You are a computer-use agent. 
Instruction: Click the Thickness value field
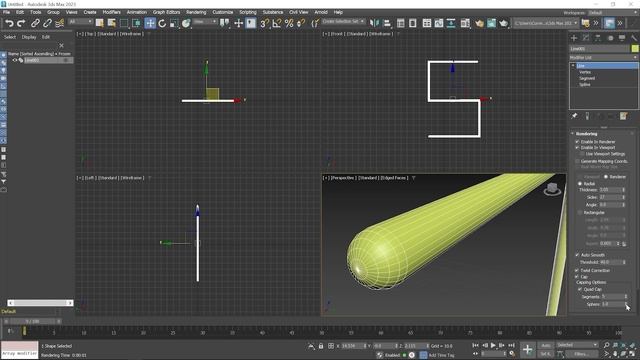point(610,190)
